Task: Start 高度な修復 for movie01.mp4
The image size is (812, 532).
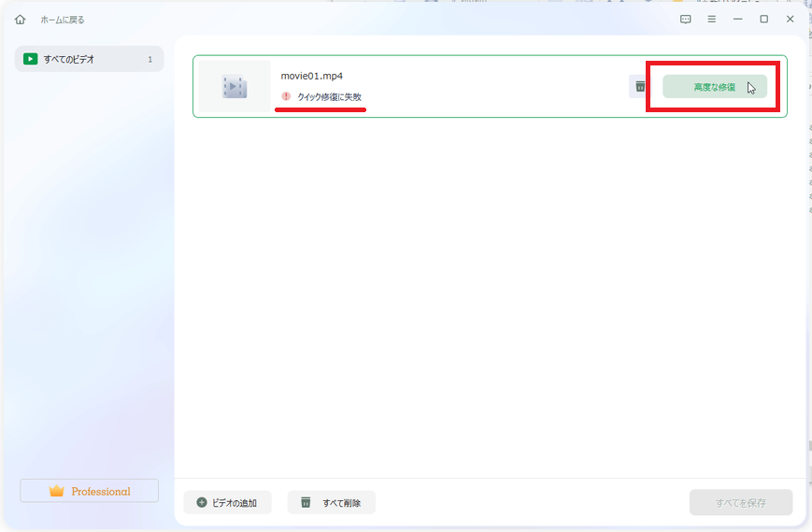Action: click(x=715, y=87)
